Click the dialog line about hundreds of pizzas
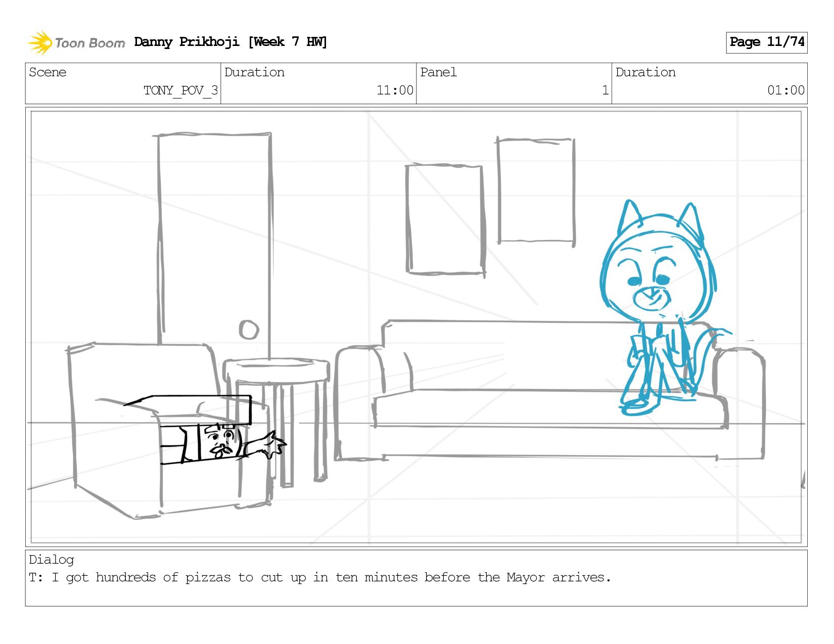Viewport: 834px width, 644px height. tap(320, 577)
